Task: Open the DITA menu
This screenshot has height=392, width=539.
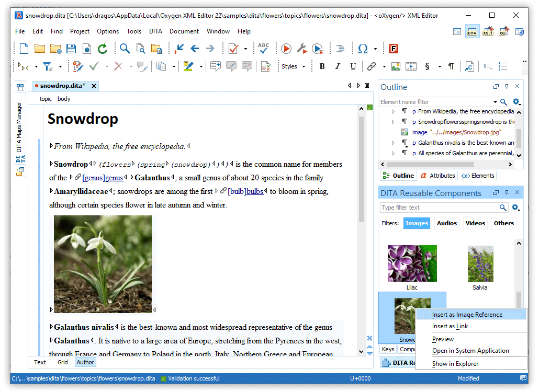Action: (x=155, y=31)
